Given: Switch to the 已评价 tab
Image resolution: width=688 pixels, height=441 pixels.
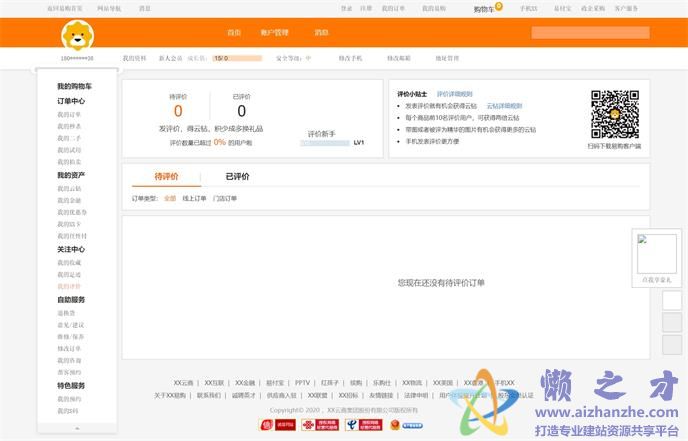Looking at the screenshot, I should pos(237,176).
